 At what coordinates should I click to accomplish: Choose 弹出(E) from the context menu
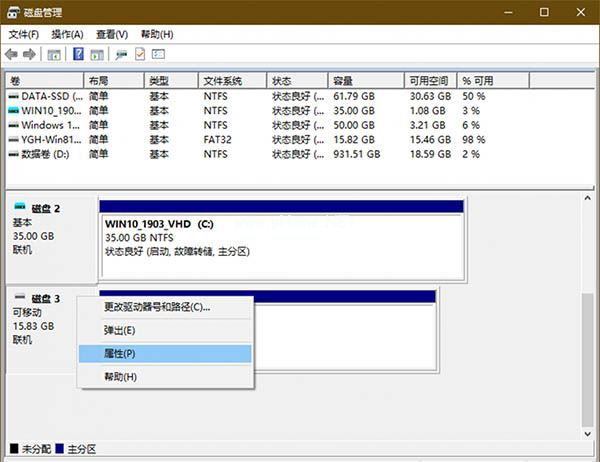pyautogui.click(x=165, y=330)
